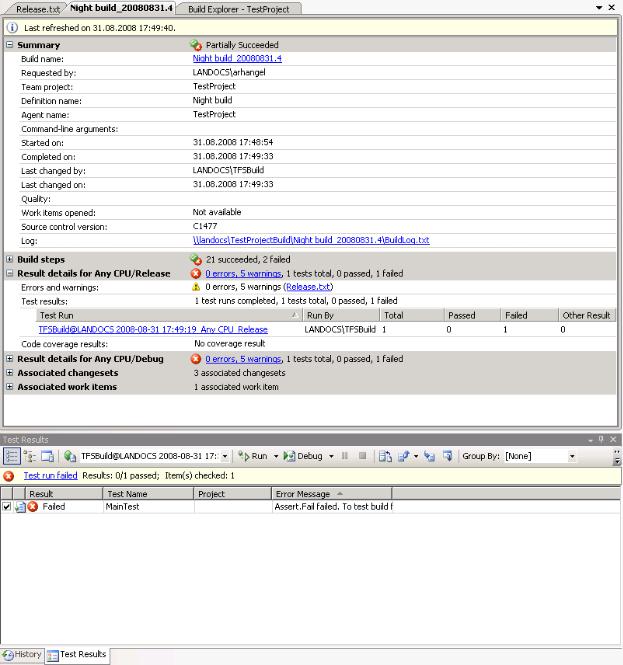Click failed status icon in MainTest row
Image resolution: width=623 pixels, height=665 pixels.
click(x=32, y=507)
